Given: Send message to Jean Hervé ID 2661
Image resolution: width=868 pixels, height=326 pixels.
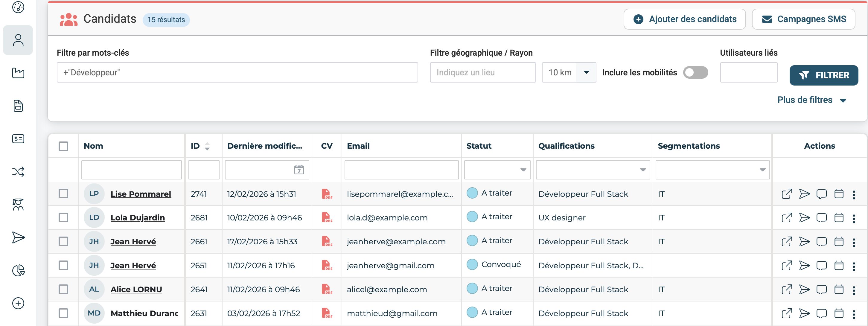Looking at the screenshot, I should pyautogui.click(x=804, y=242).
